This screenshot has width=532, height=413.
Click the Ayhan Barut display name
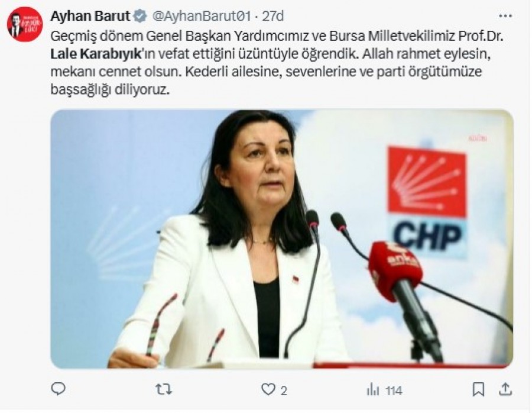point(90,16)
